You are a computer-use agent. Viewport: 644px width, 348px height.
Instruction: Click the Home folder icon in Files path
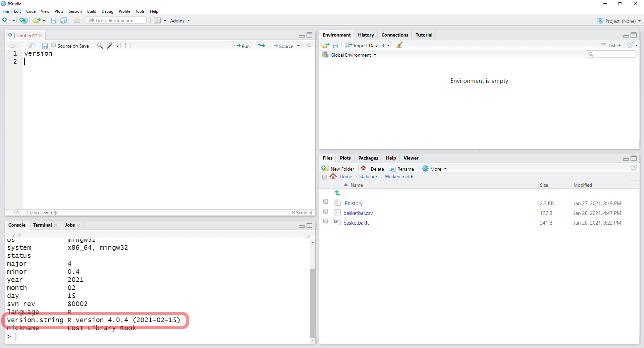[x=333, y=176]
